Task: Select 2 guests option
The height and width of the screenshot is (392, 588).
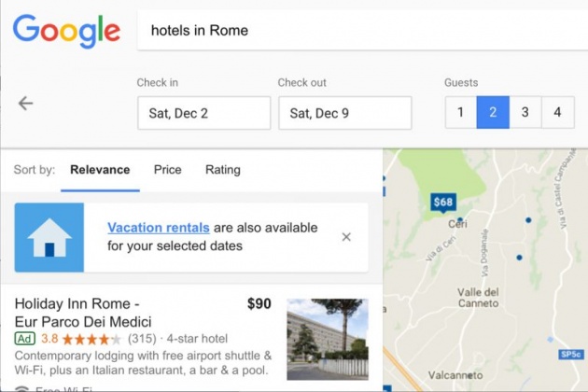Action: pyautogui.click(x=493, y=113)
